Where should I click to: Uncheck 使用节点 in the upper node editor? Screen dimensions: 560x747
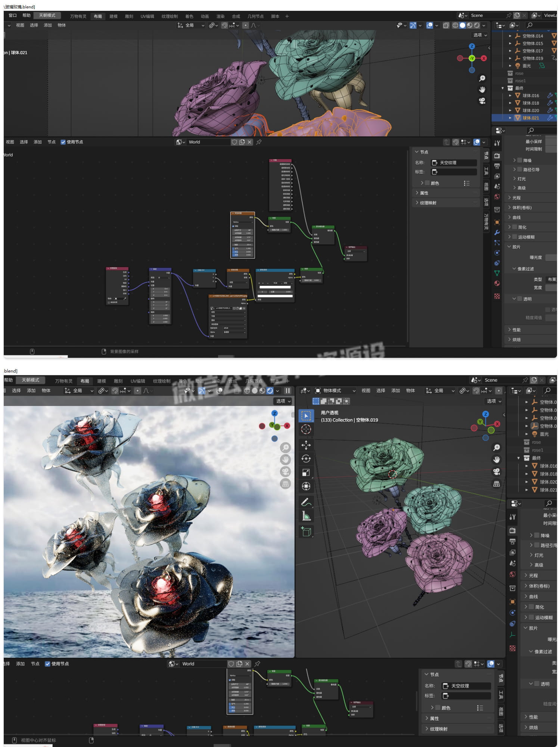click(63, 142)
